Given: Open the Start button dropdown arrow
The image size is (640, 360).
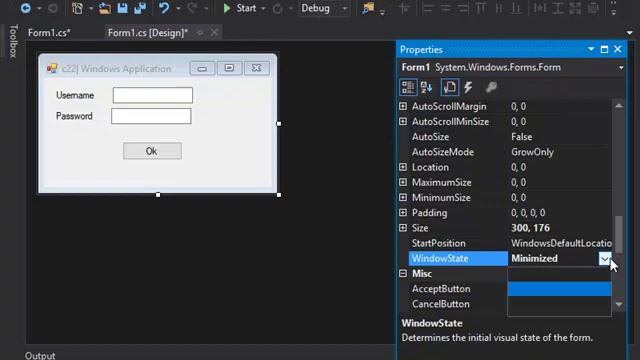Looking at the screenshot, I should point(263,8).
